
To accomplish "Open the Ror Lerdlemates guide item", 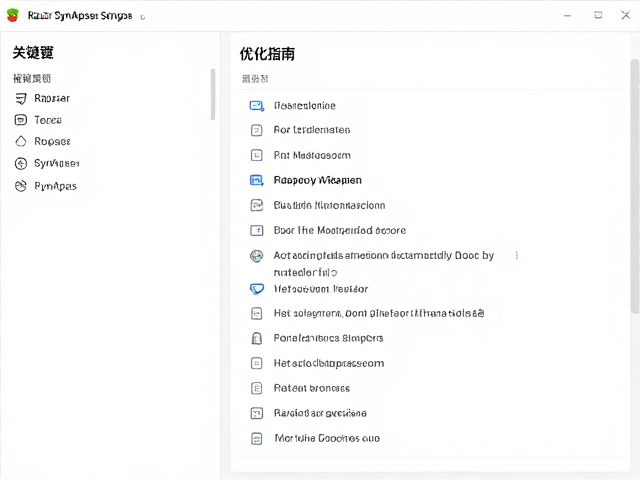I will coord(312,130).
